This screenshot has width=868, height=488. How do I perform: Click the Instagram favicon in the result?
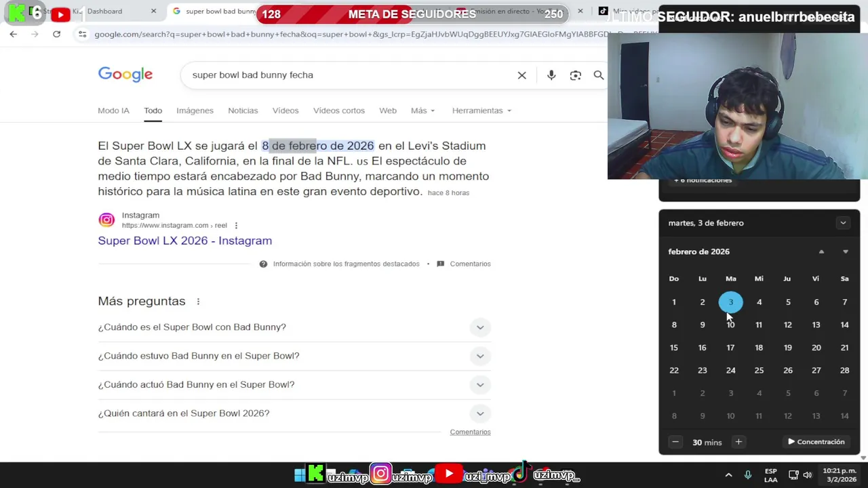pos(106,220)
